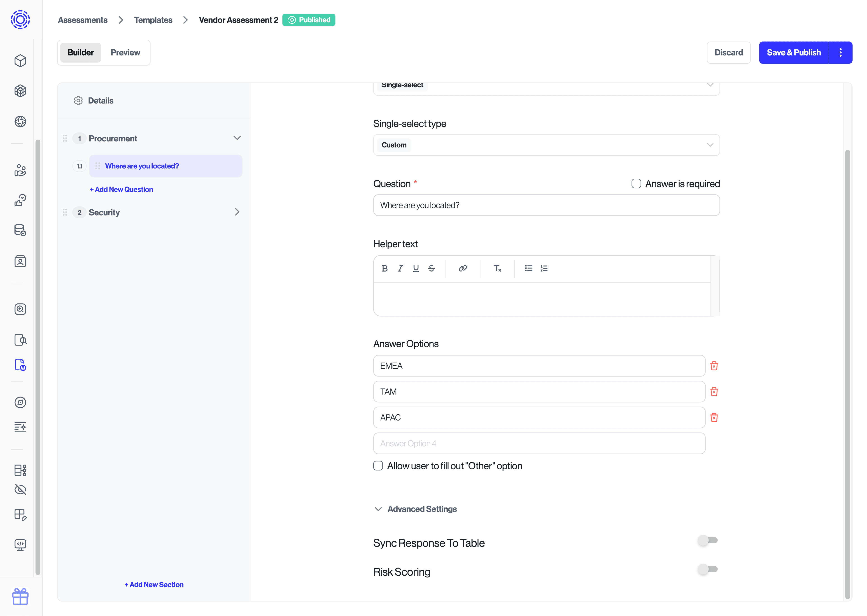Image resolution: width=867 pixels, height=616 pixels.
Task: Open Templates from the breadcrumb
Action: coord(153,20)
